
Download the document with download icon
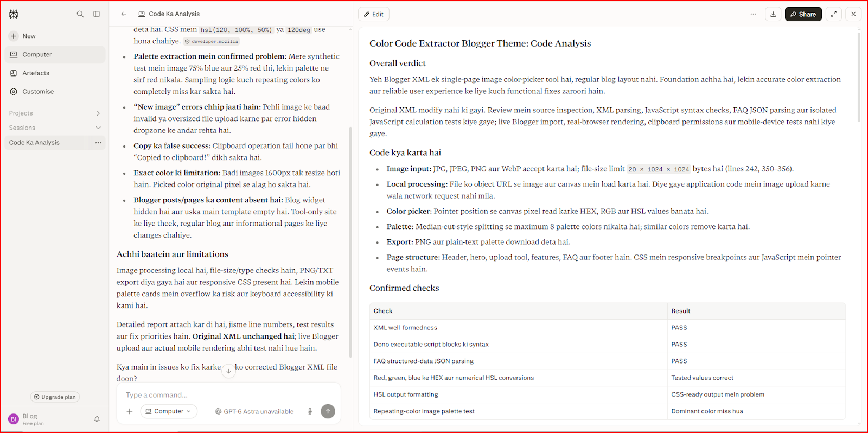point(773,14)
